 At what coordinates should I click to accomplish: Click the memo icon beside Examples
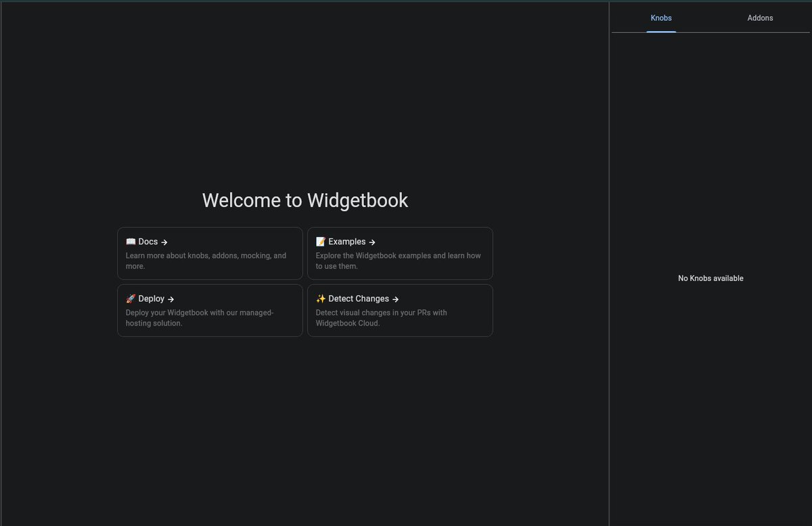coord(321,242)
